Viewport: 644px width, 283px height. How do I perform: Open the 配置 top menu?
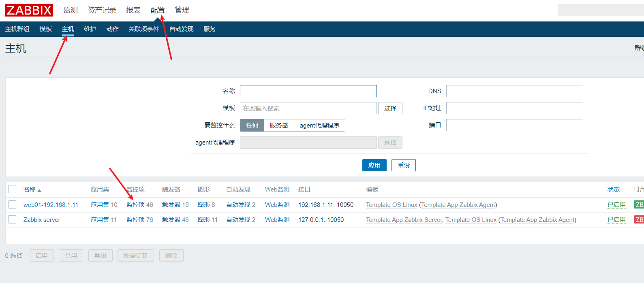(x=158, y=10)
